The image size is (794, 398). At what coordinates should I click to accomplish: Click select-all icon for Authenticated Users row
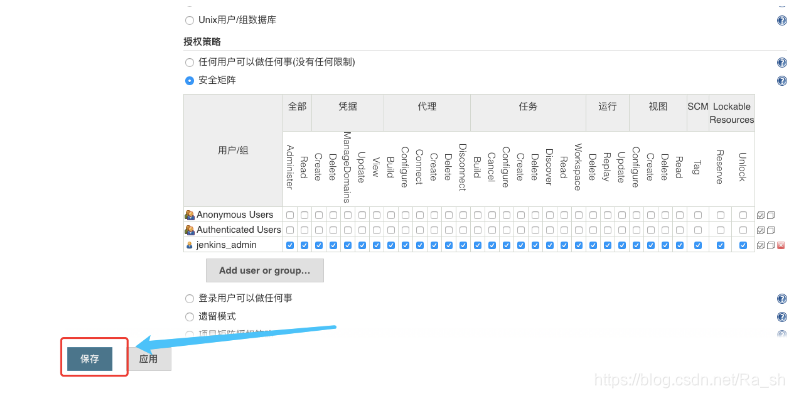point(761,230)
